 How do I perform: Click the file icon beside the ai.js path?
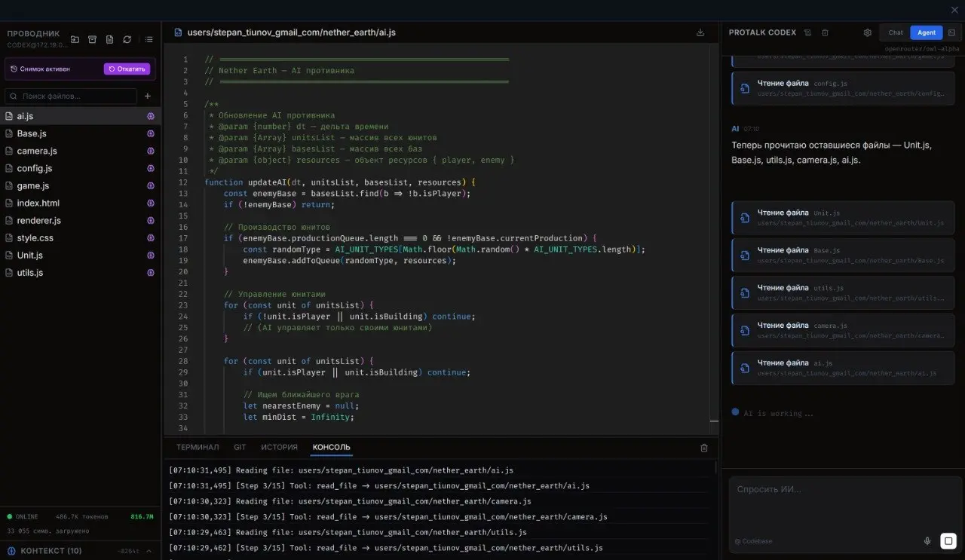[x=178, y=32]
